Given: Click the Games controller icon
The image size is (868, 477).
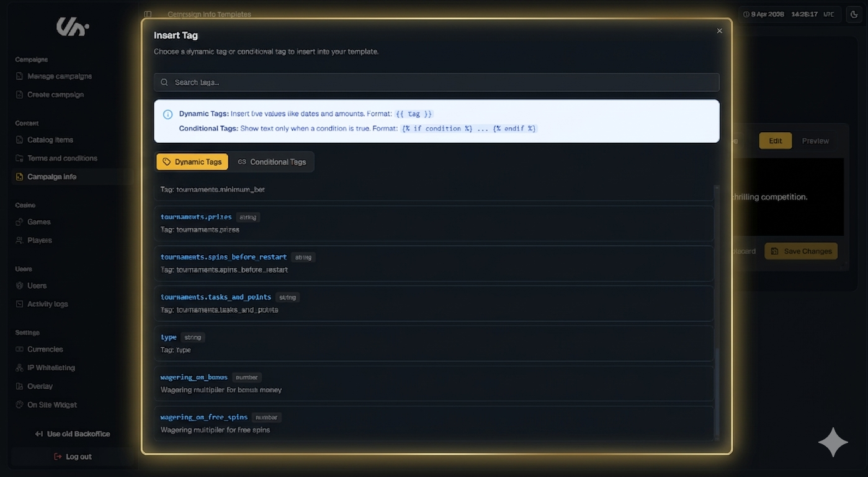Looking at the screenshot, I should point(19,222).
